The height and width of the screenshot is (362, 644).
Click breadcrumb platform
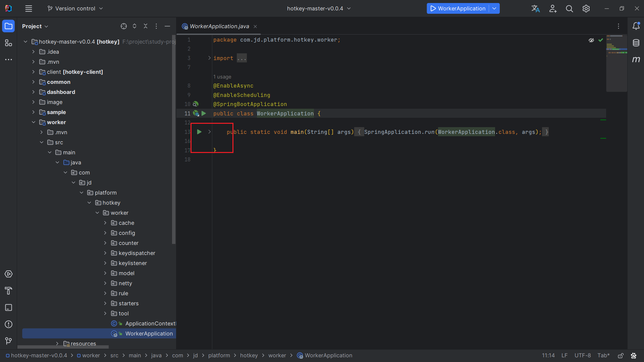(x=219, y=356)
